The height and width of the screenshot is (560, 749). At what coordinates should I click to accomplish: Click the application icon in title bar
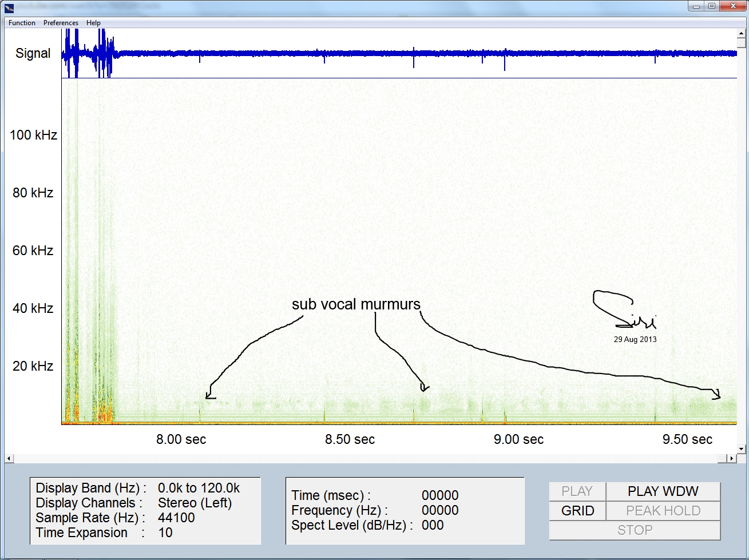(9, 7)
